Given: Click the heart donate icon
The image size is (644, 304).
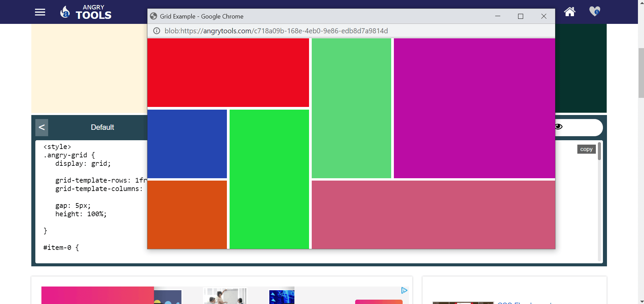Looking at the screenshot, I should pos(595,11).
